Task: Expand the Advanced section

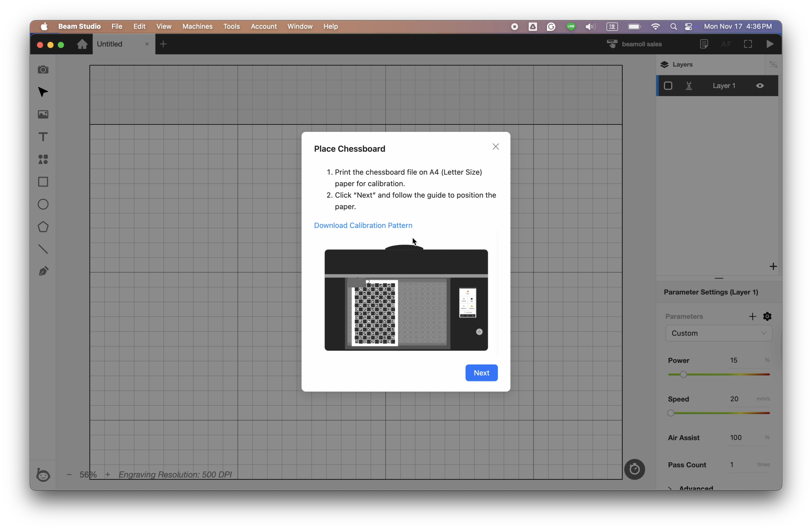Action: click(x=691, y=488)
